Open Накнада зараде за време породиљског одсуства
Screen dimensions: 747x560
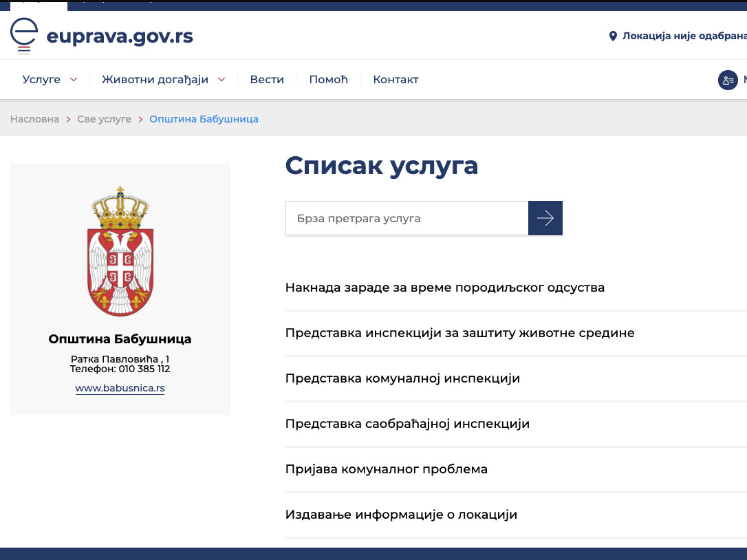[x=444, y=288]
